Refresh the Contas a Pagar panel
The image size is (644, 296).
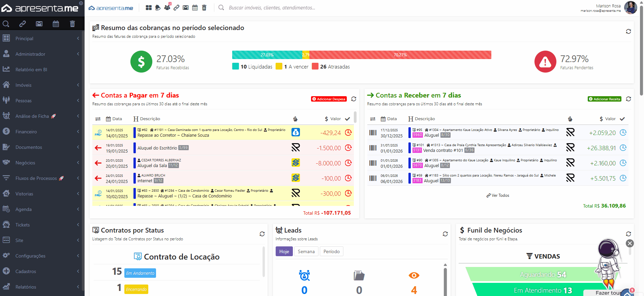coord(354,99)
